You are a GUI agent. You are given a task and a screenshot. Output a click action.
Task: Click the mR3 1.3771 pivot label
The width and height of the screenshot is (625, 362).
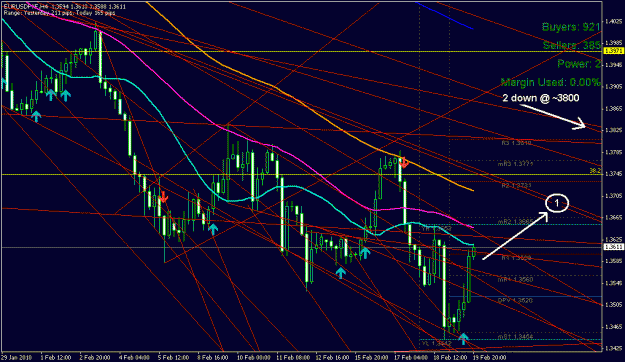(515, 164)
